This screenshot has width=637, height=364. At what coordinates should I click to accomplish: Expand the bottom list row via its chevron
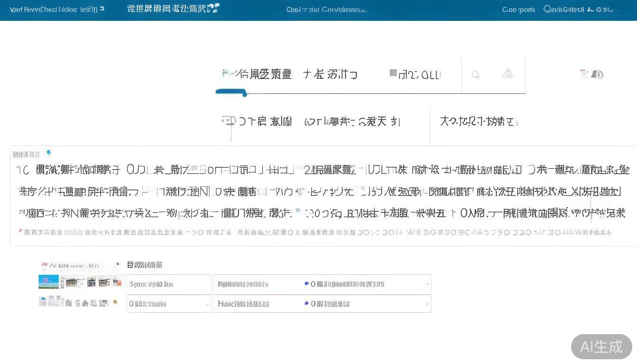pyautogui.click(x=427, y=303)
